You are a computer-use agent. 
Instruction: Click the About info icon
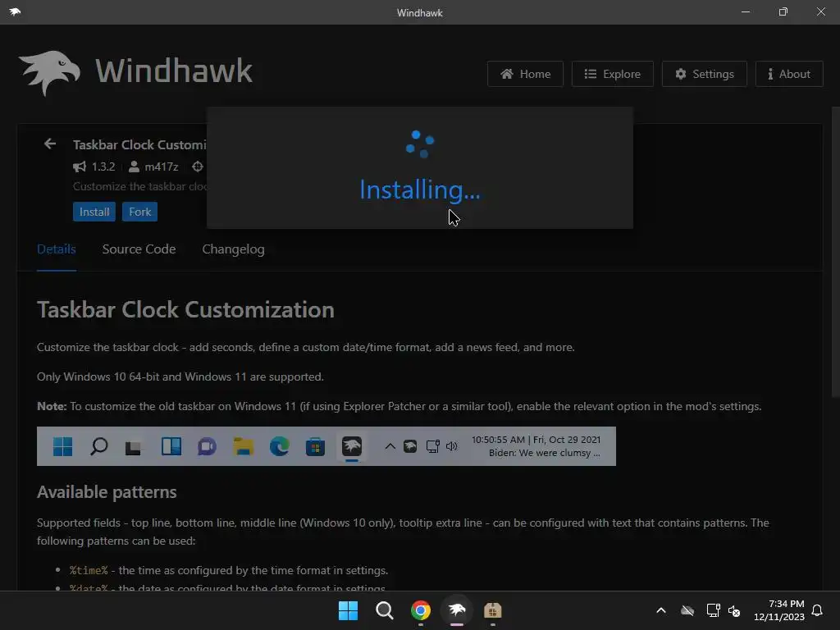click(770, 74)
